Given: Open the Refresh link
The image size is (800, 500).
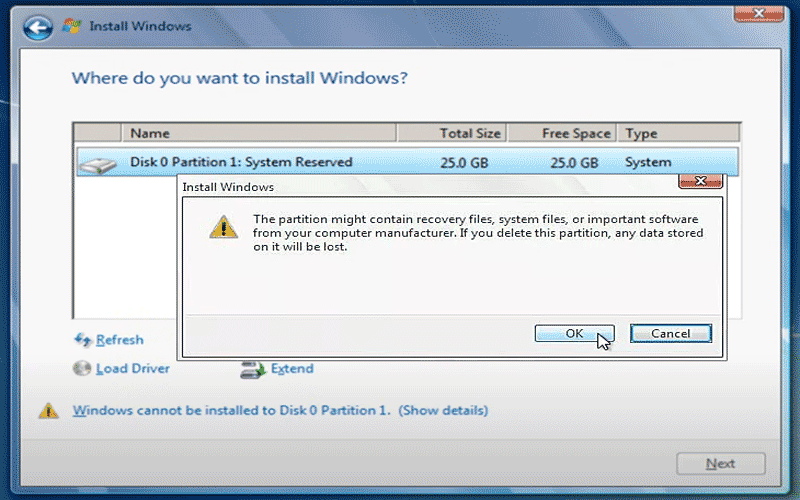Looking at the screenshot, I should (x=119, y=340).
